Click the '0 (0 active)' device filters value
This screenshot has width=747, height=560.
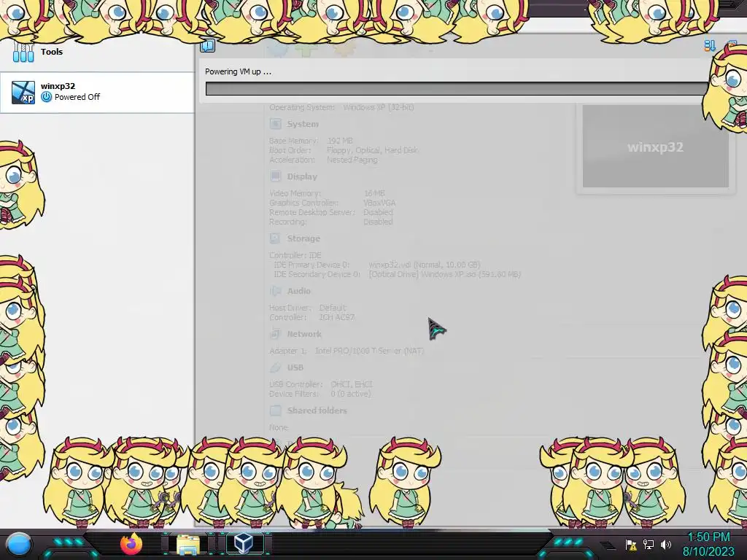[x=351, y=394]
